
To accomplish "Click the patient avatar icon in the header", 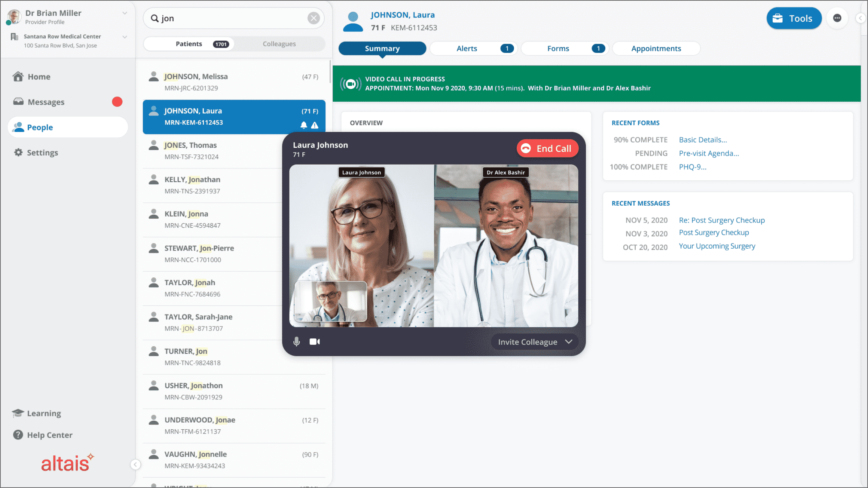I will [x=353, y=22].
